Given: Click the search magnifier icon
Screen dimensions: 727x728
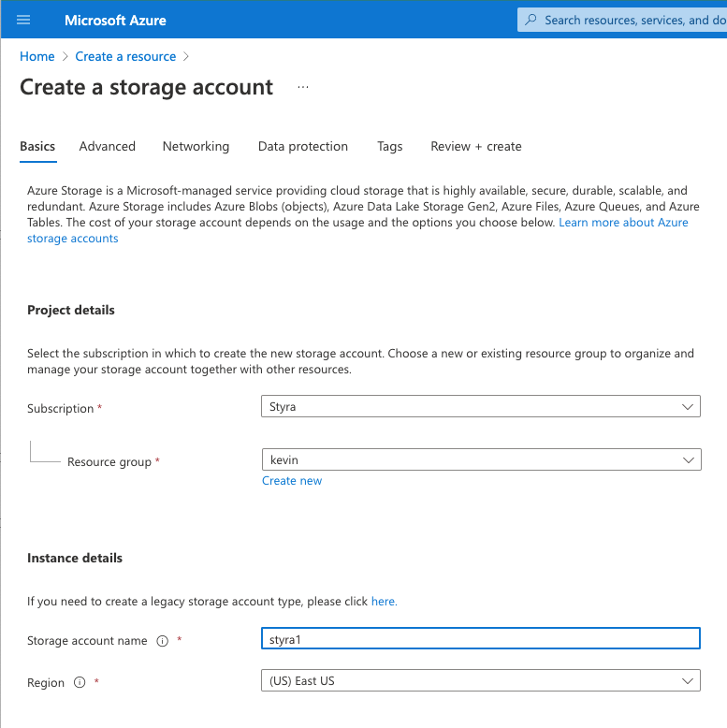Looking at the screenshot, I should (x=531, y=20).
